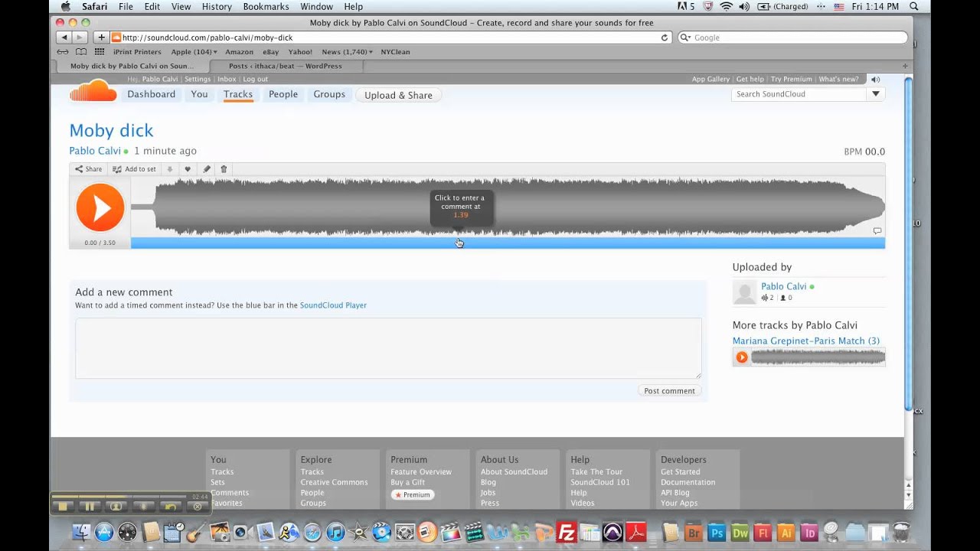This screenshot has width=980, height=551.
Task: Click the new comment text area
Action: (x=388, y=348)
